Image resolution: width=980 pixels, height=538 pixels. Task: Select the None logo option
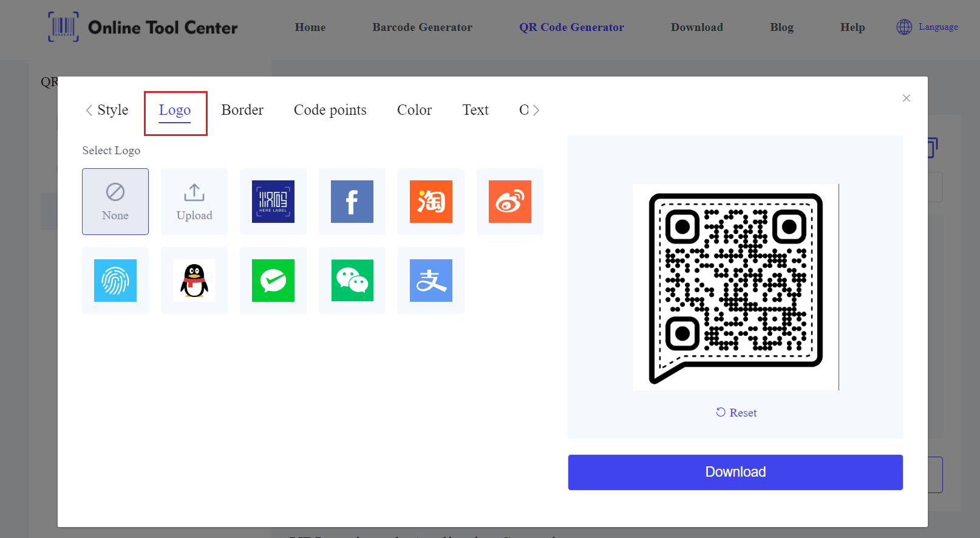[115, 202]
